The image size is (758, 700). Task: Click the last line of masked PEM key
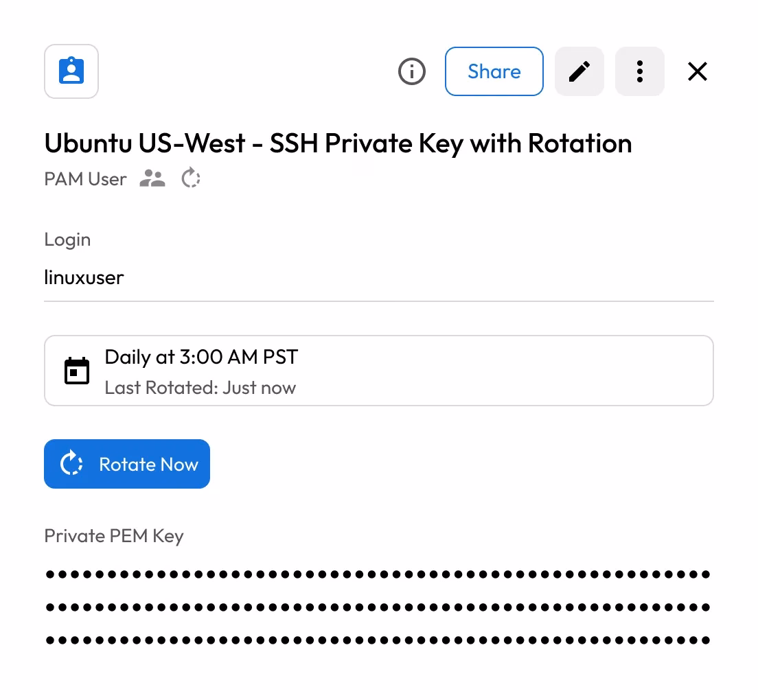(x=378, y=640)
